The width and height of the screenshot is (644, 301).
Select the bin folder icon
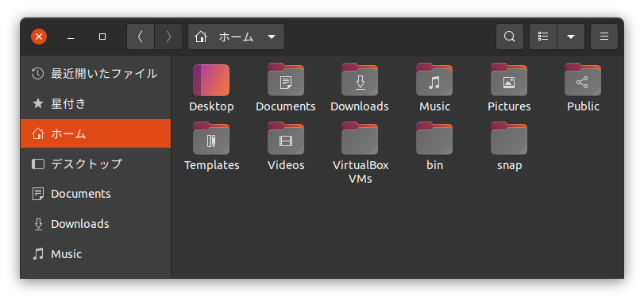[434, 139]
